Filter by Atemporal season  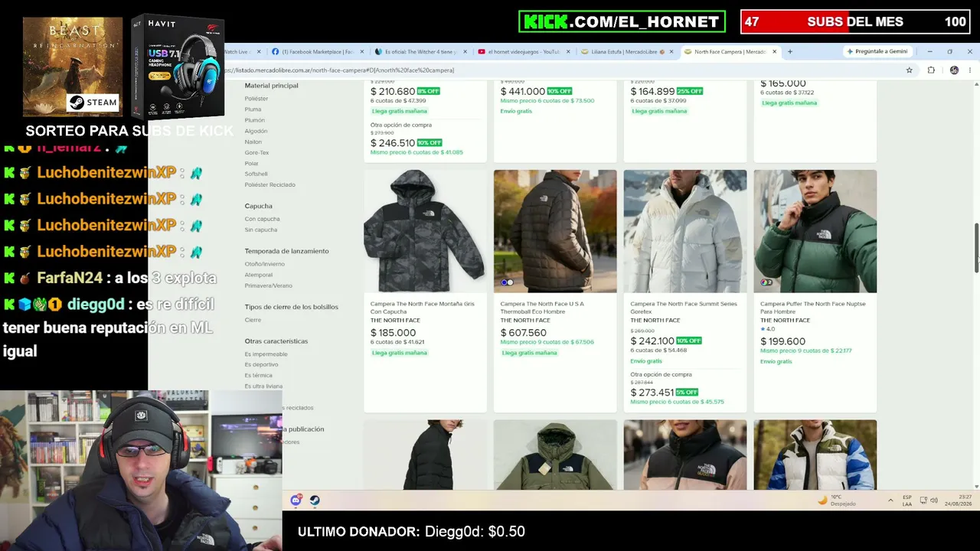tap(259, 275)
